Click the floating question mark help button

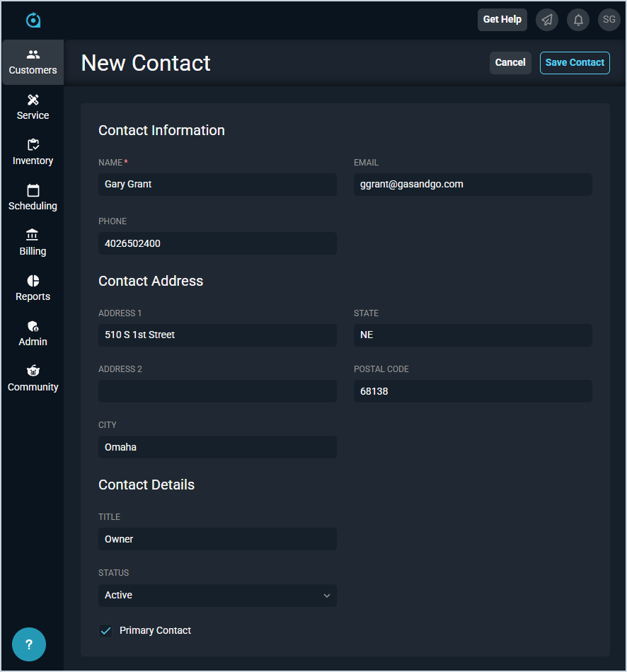pos(29,644)
